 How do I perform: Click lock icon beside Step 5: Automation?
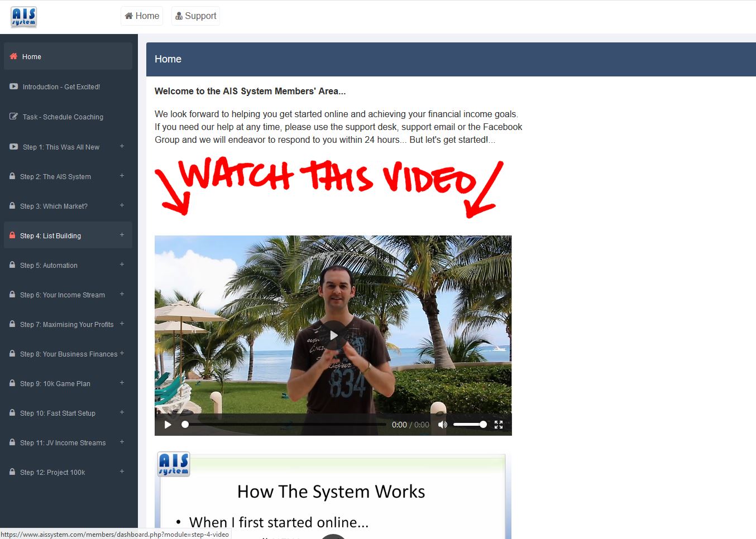tap(12, 264)
